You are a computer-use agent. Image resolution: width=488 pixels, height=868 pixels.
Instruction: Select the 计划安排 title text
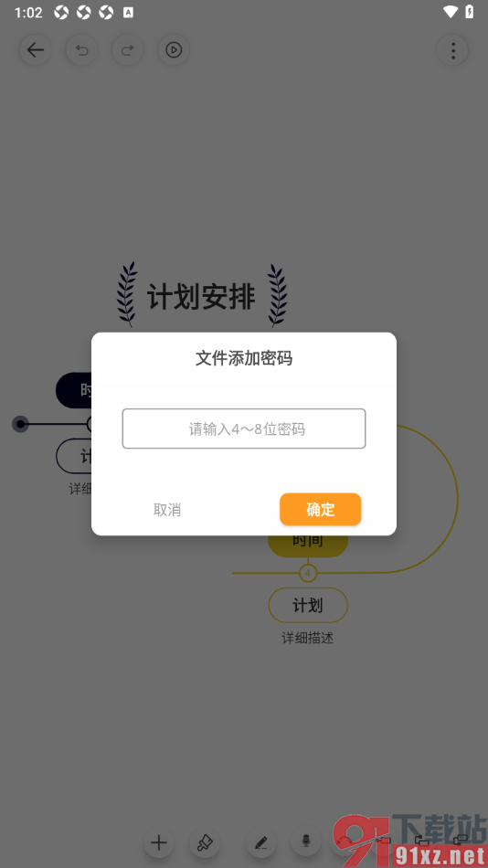click(x=201, y=298)
